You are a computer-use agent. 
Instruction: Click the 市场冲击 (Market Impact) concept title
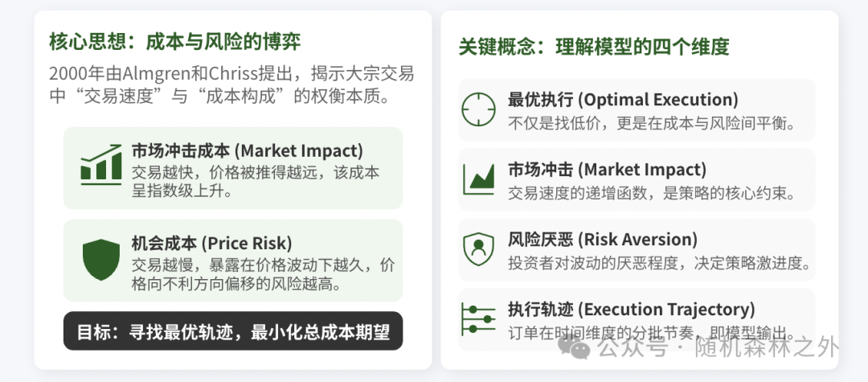(607, 170)
